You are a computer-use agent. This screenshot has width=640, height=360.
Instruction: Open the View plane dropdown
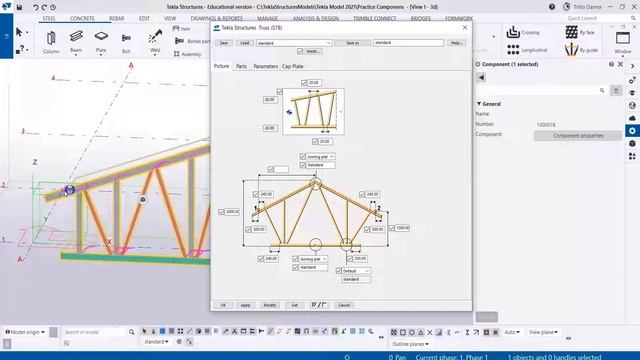543,332
